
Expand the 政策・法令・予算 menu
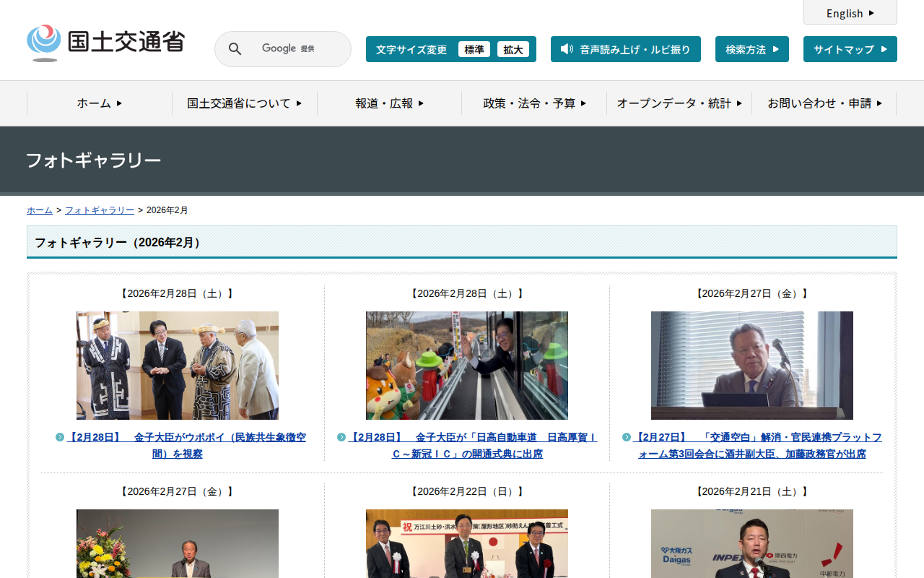pyautogui.click(x=534, y=103)
